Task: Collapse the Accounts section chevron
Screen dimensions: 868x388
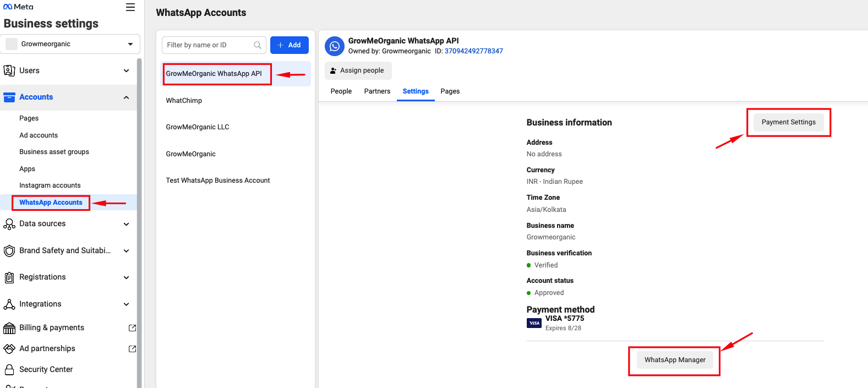Action: point(127,97)
